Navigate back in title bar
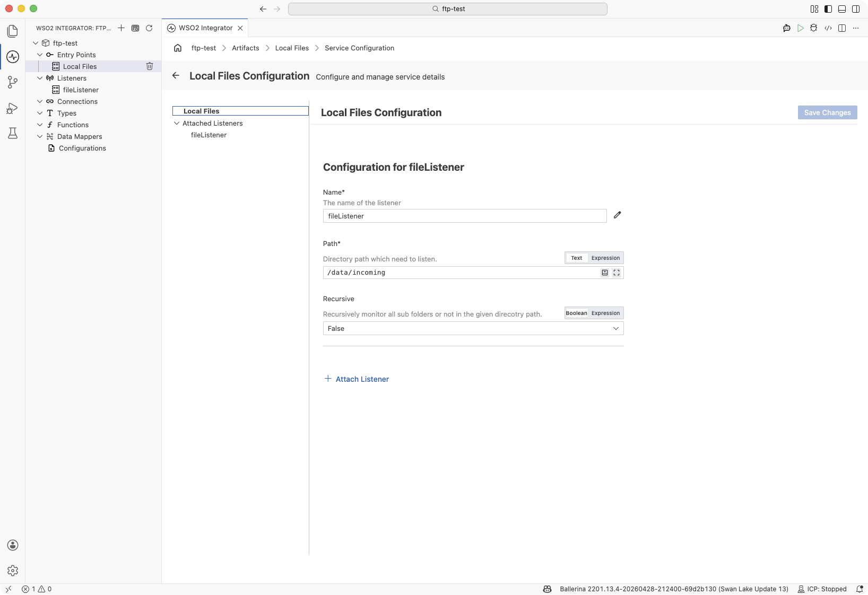Image resolution: width=868 pixels, height=595 pixels. pyautogui.click(x=263, y=9)
